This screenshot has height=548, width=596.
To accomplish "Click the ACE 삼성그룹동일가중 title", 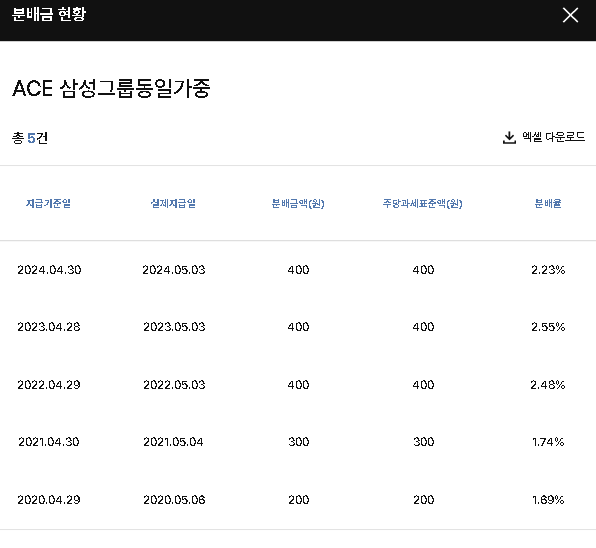I will click(x=111, y=89).
